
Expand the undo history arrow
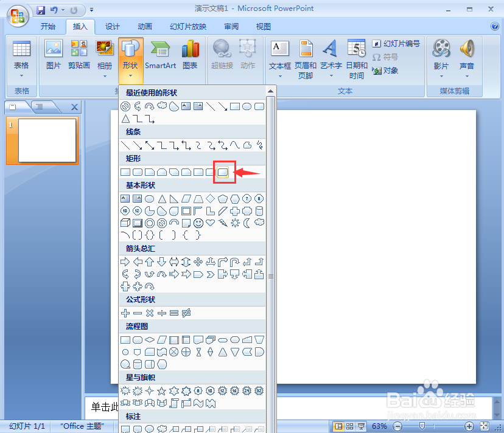[63, 10]
